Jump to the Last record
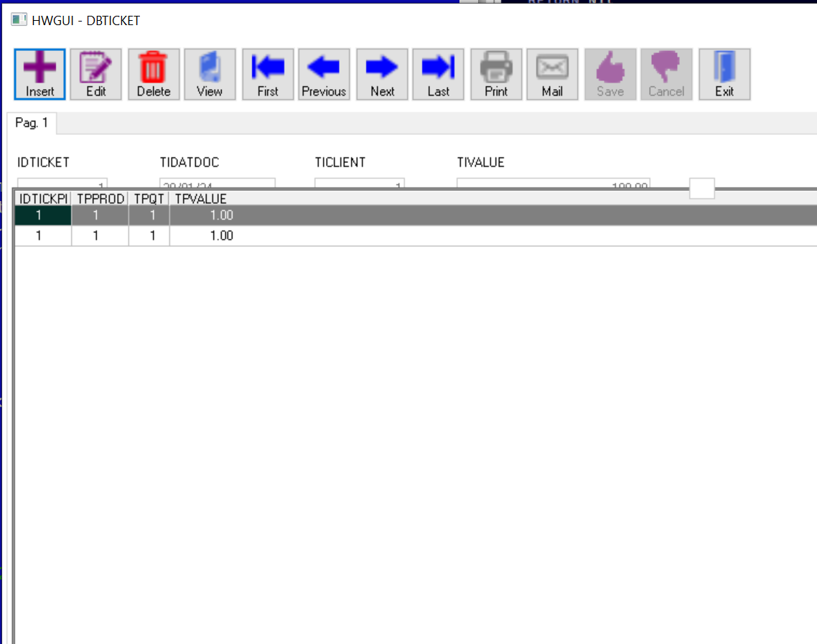The image size is (817, 644). coord(438,74)
